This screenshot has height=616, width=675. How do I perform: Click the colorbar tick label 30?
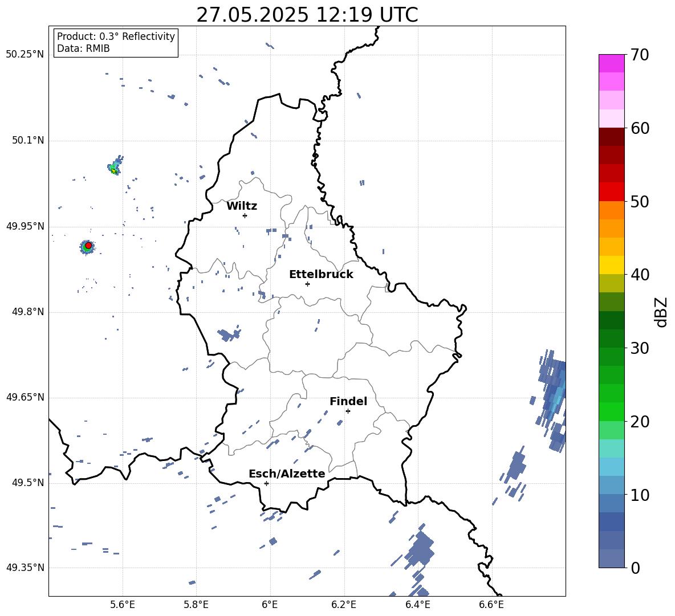coord(640,348)
